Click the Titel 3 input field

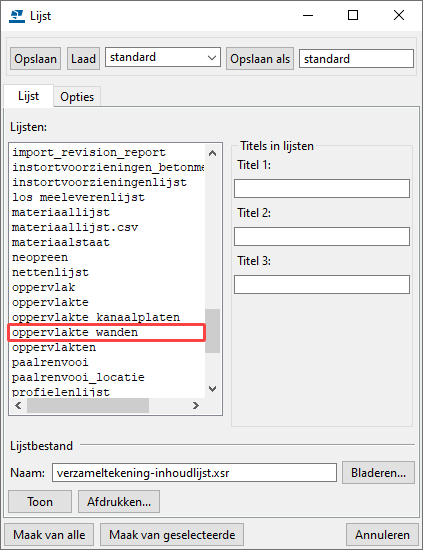click(322, 284)
